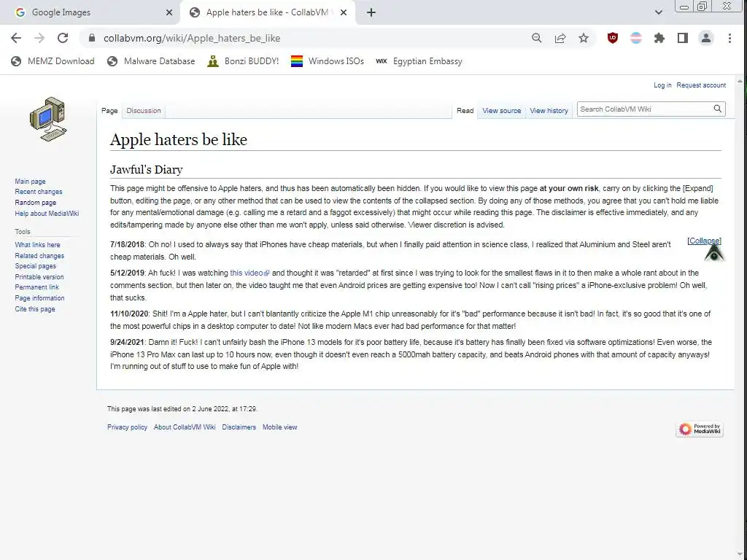Open About CollabVM Wiki footer link
Screen dimensions: 747x560
(185, 427)
